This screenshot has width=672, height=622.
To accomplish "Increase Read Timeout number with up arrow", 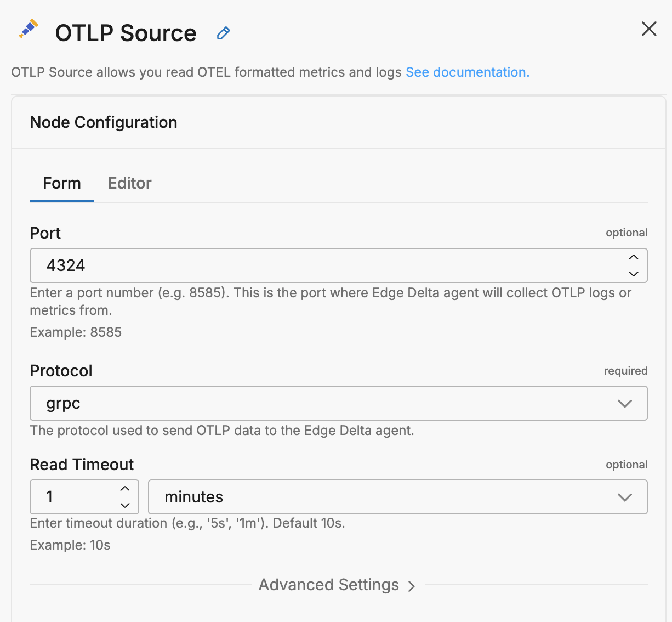I will point(125,489).
